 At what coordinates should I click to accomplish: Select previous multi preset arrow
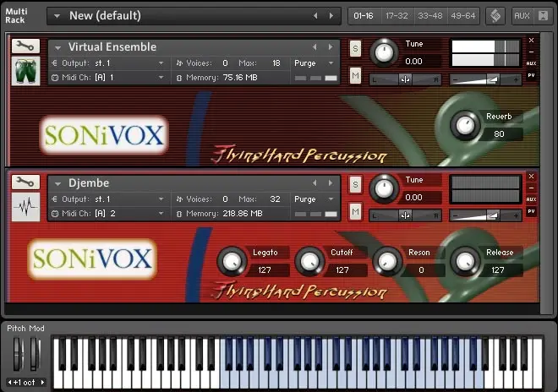315,16
